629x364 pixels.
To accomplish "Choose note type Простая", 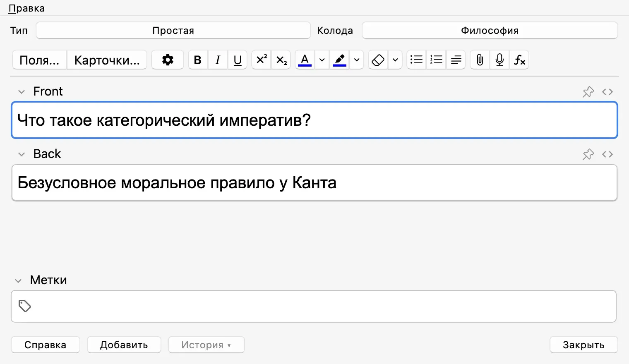I will tap(173, 31).
